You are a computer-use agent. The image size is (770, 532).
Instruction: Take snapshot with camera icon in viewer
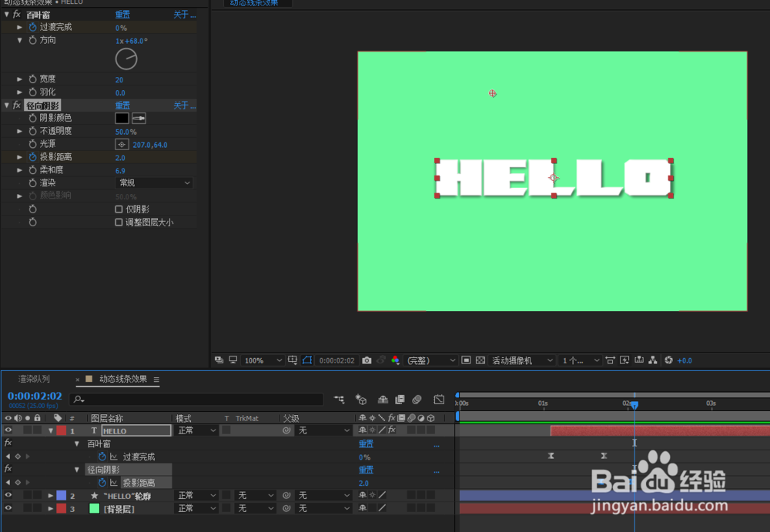pyautogui.click(x=367, y=360)
